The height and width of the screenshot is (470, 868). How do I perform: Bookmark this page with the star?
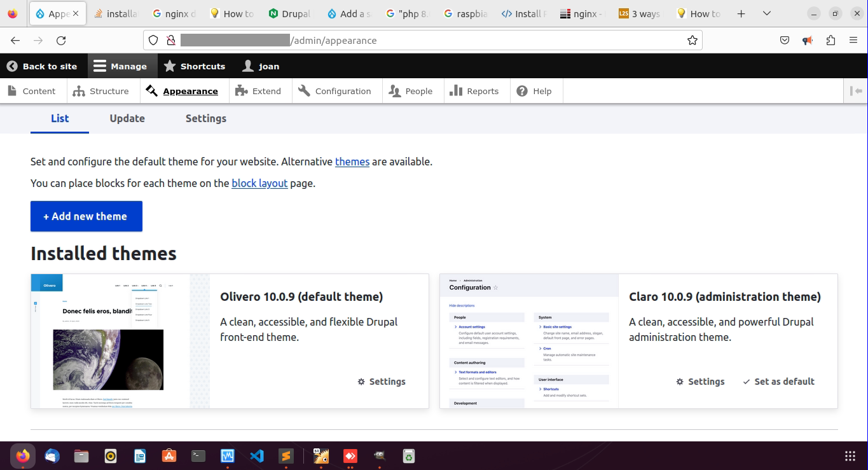point(692,40)
